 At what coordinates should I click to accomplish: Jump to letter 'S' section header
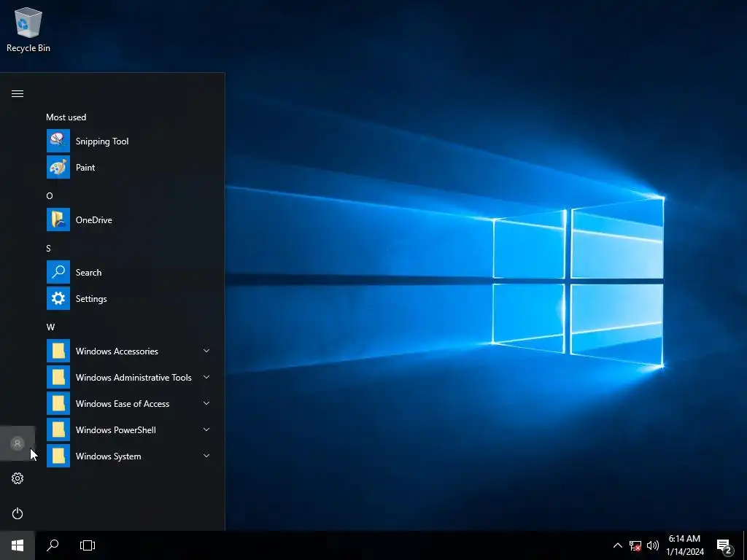(48, 248)
